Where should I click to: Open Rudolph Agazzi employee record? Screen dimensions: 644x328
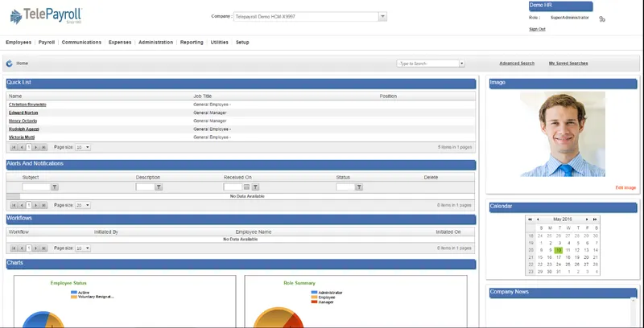coord(24,129)
